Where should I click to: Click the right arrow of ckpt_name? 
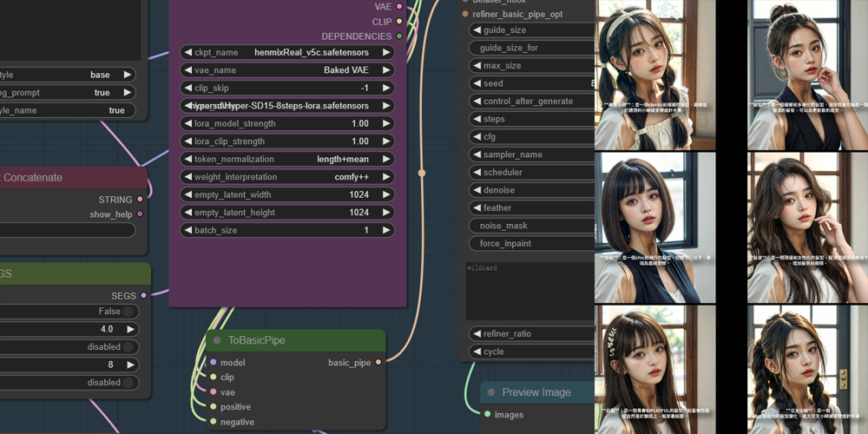(387, 53)
